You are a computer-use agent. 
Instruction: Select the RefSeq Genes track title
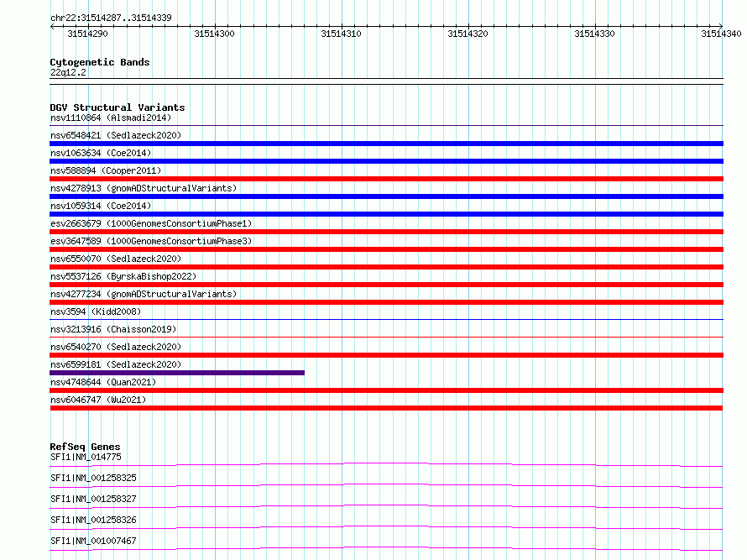(85, 447)
